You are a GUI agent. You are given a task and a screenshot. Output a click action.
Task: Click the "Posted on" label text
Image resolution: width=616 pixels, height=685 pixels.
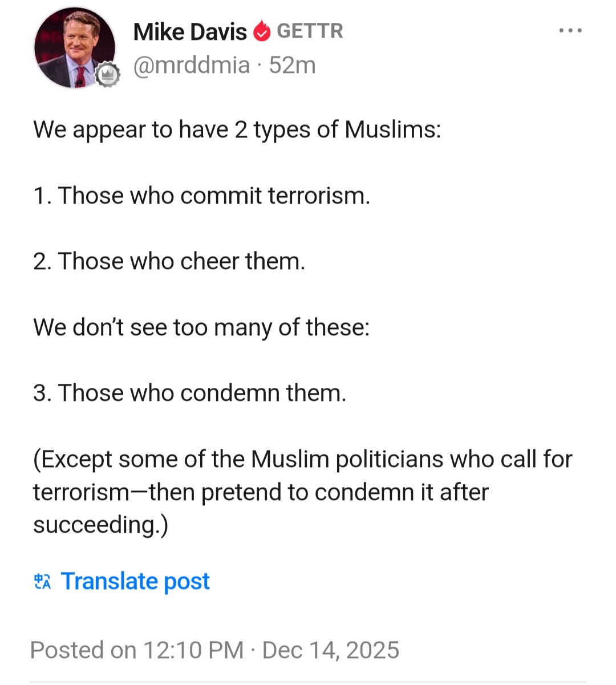pos(83,650)
